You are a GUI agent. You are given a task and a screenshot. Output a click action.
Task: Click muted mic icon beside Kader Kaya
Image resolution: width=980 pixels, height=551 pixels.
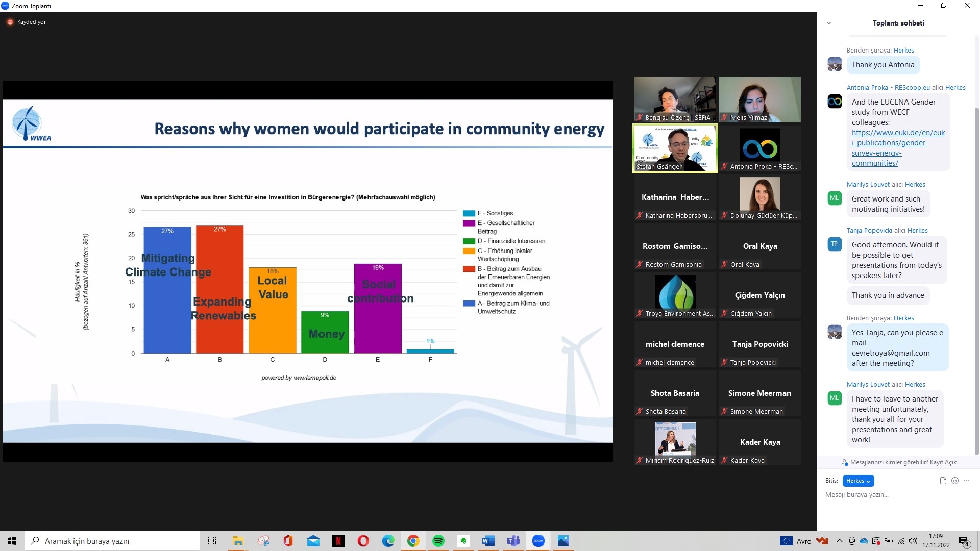click(x=724, y=460)
